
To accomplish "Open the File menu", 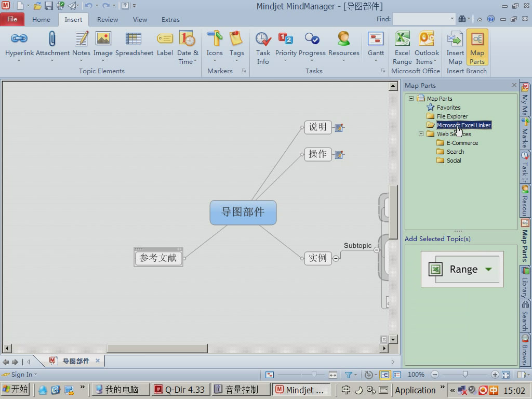I will pyautogui.click(x=12, y=19).
